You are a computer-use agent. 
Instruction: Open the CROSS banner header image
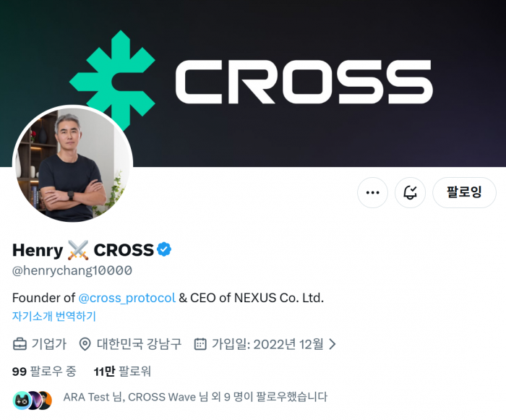tap(253, 83)
